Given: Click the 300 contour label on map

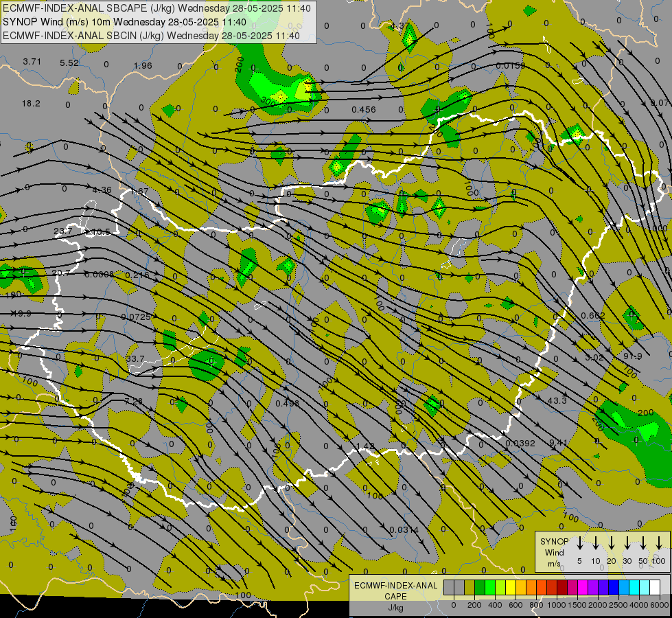Looking at the screenshot, I should point(268,102).
